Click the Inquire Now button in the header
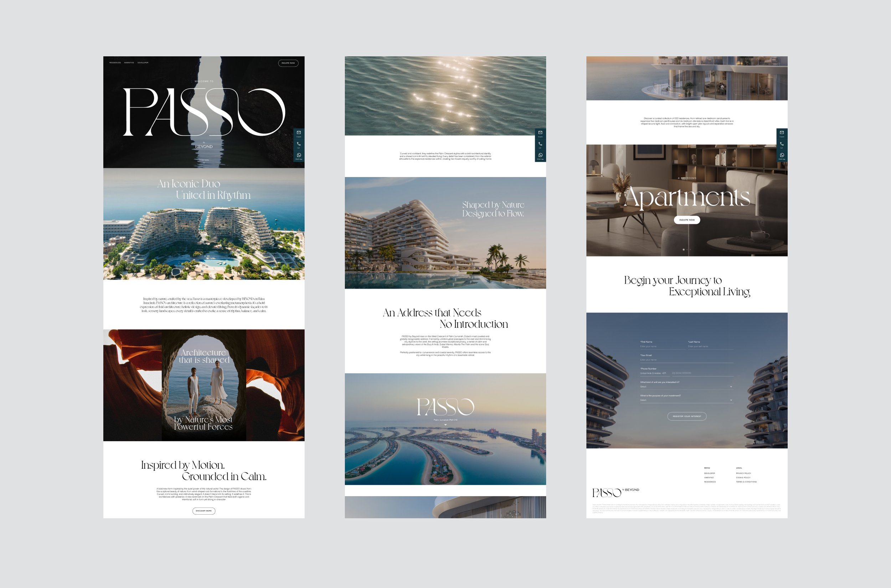The image size is (891, 588). tap(288, 63)
